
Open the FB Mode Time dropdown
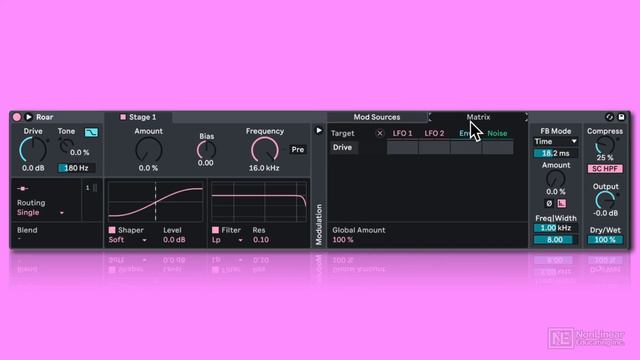(x=556, y=142)
